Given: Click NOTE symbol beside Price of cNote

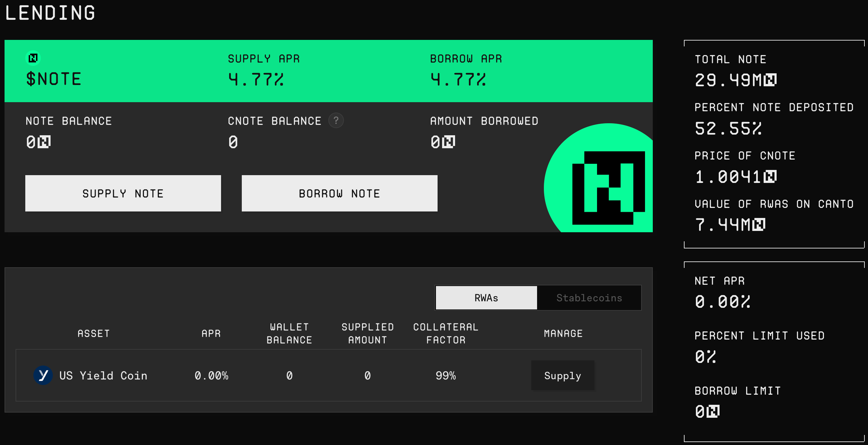Looking at the screenshot, I should (770, 177).
